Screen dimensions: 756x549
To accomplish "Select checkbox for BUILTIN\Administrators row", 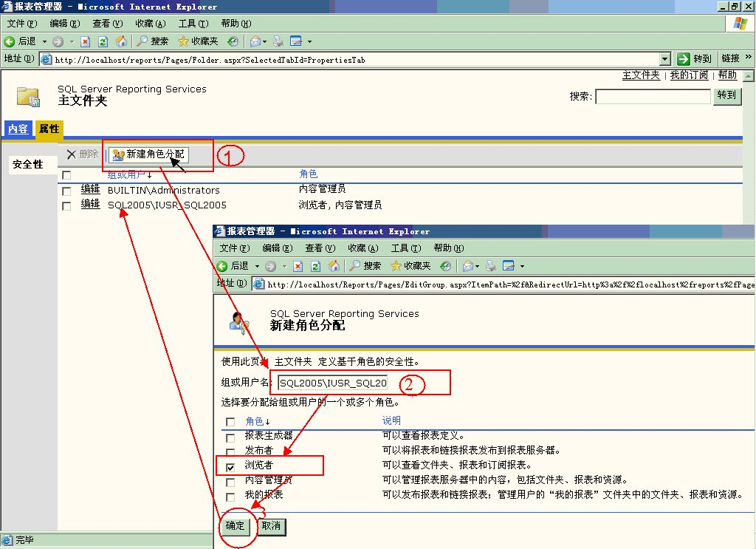I will 66,191.
